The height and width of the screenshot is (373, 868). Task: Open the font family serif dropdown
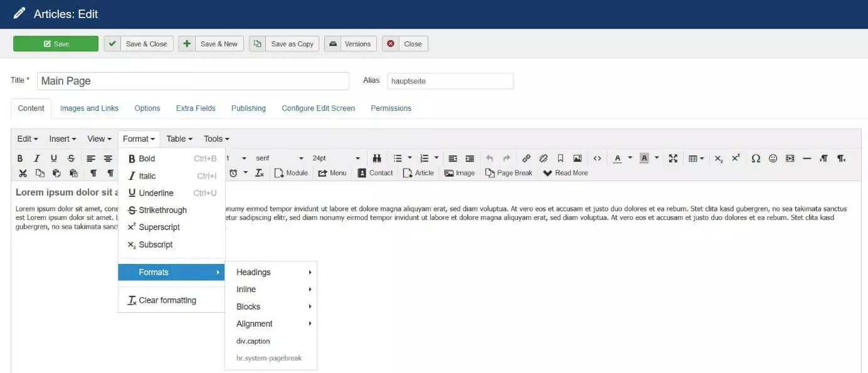280,159
